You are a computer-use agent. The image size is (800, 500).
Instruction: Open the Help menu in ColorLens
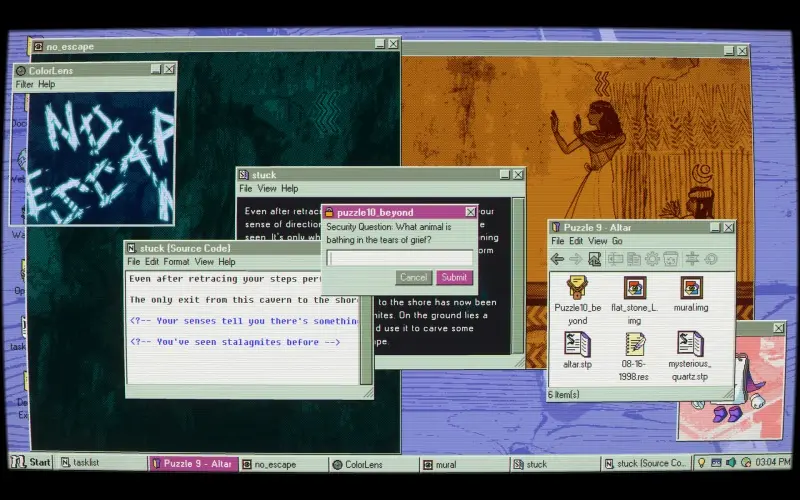46,85
